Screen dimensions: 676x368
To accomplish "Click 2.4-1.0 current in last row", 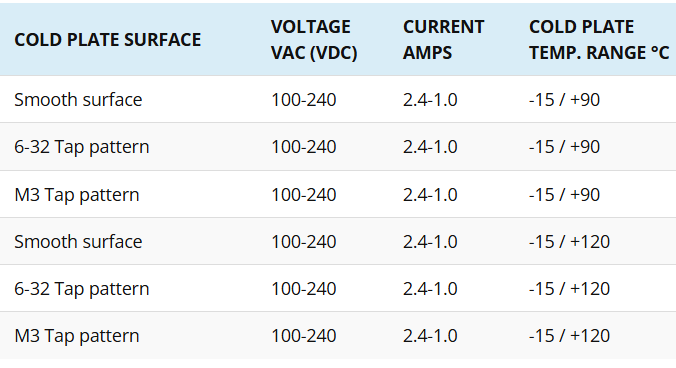I will pyautogui.click(x=430, y=336).
